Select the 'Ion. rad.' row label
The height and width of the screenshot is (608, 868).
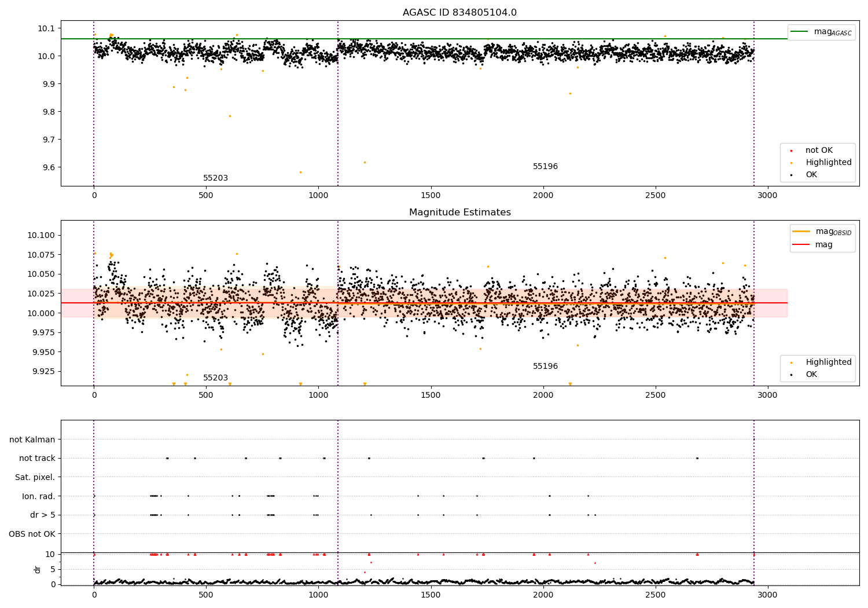pos(39,497)
